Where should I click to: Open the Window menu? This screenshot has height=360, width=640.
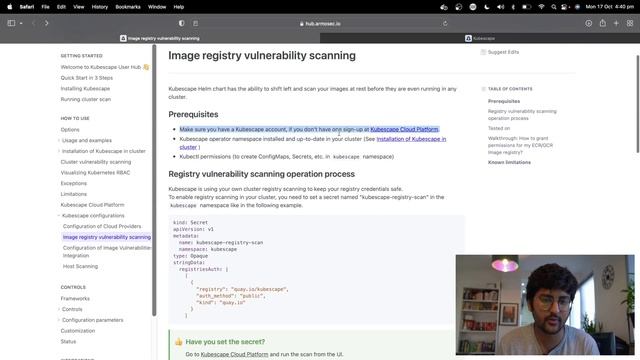(157, 7)
